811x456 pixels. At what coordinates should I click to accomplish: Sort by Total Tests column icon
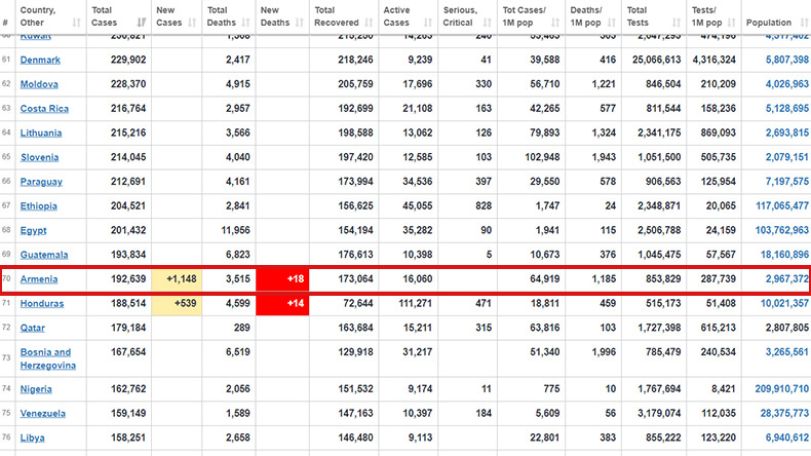677,22
